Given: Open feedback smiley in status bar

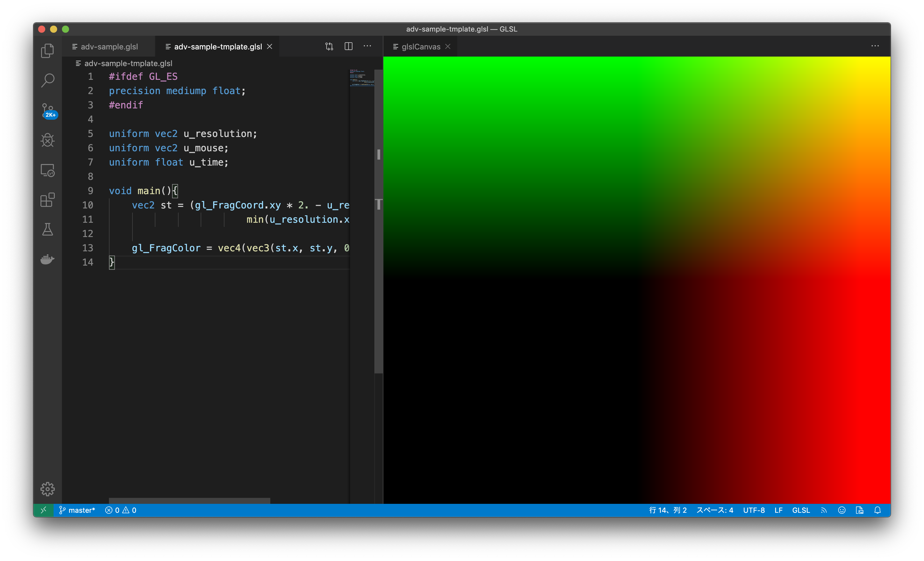Looking at the screenshot, I should pos(842,510).
